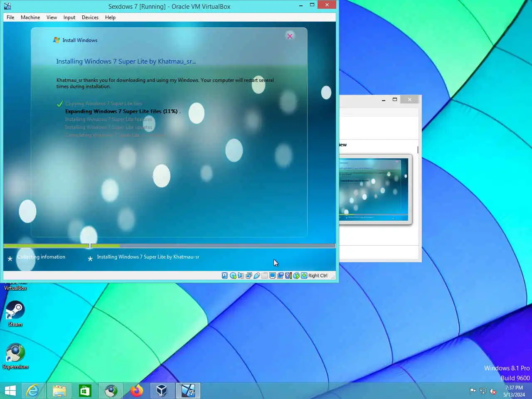
Task: Open the Windows Store taskbar icon
Action: point(85,391)
